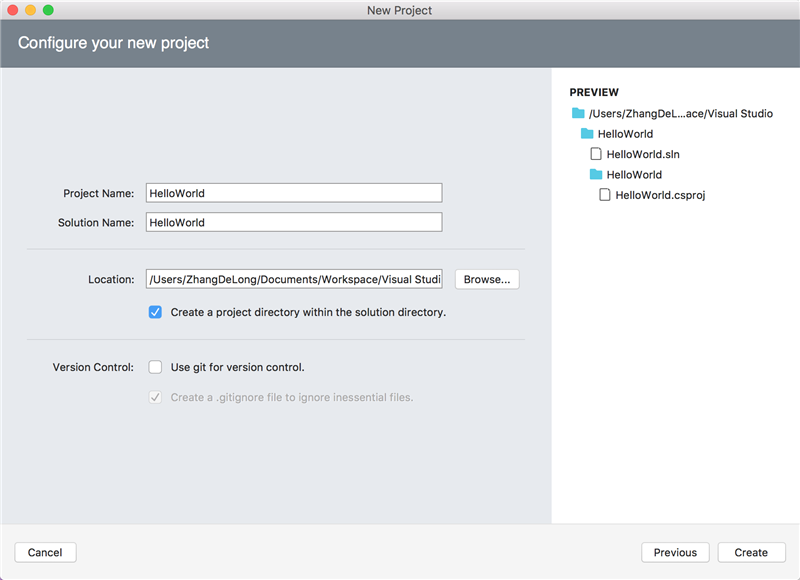Screen dimensions: 800x580
Task: Maximize the New Project window
Action: coord(48,10)
